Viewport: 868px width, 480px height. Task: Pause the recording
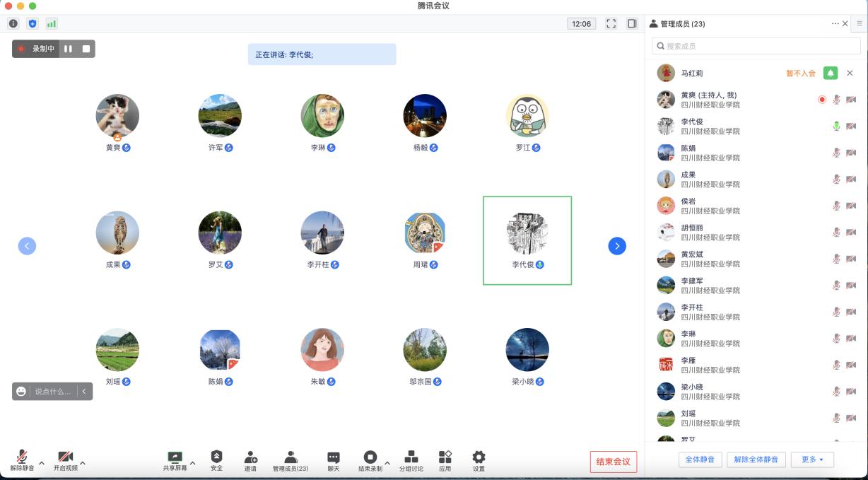[68, 49]
